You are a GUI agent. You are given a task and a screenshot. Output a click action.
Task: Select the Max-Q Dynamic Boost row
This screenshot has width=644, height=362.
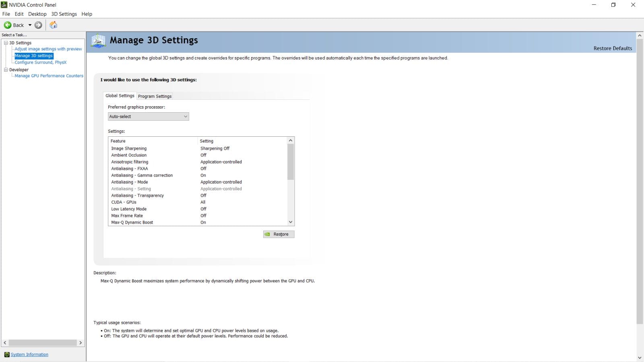pyautogui.click(x=198, y=222)
